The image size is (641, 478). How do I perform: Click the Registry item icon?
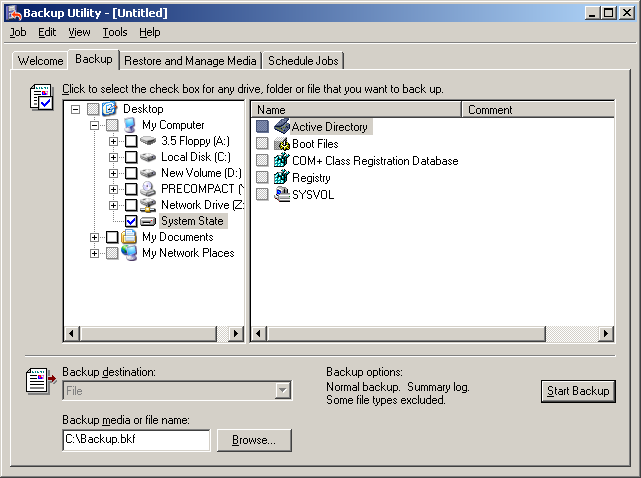(282, 177)
